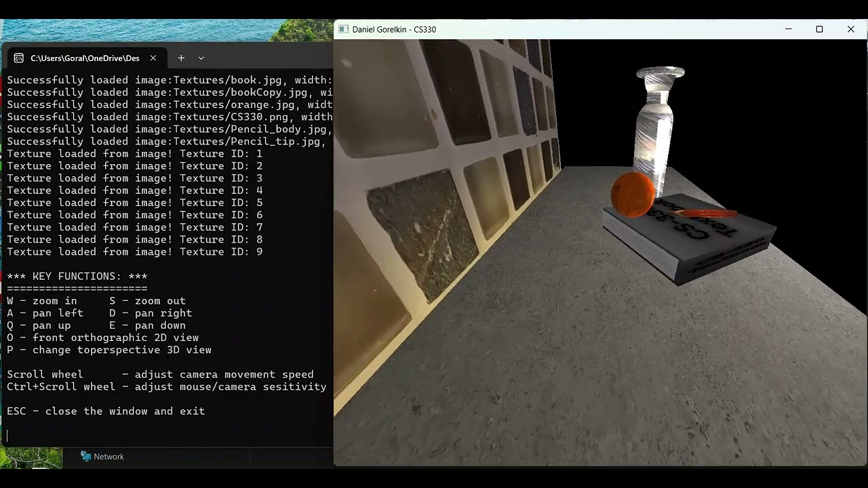The height and width of the screenshot is (488, 868).
Task: Click the "ESC - close the window and exit" line
Action: tap(106, 411)
